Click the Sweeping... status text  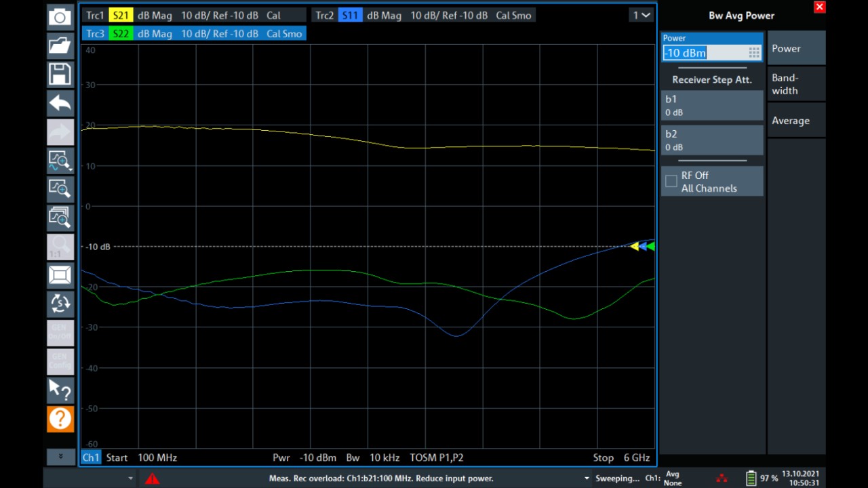(x=617, y=479)
